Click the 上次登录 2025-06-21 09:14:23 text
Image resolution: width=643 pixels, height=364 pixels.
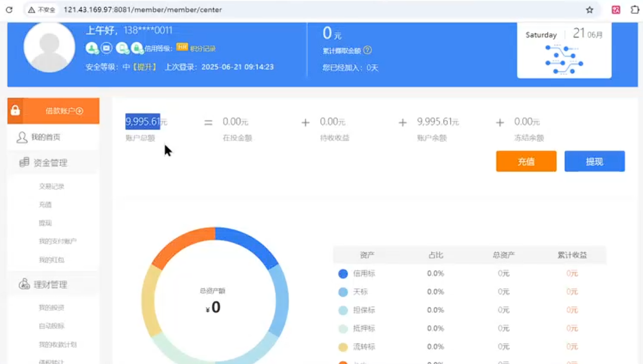219,67
